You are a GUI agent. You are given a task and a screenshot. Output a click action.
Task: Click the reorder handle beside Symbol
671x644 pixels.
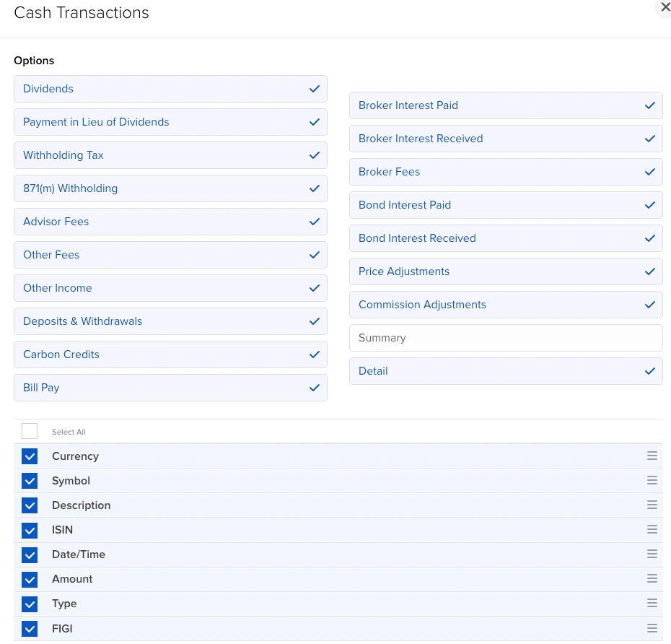(x=652, y=481)
